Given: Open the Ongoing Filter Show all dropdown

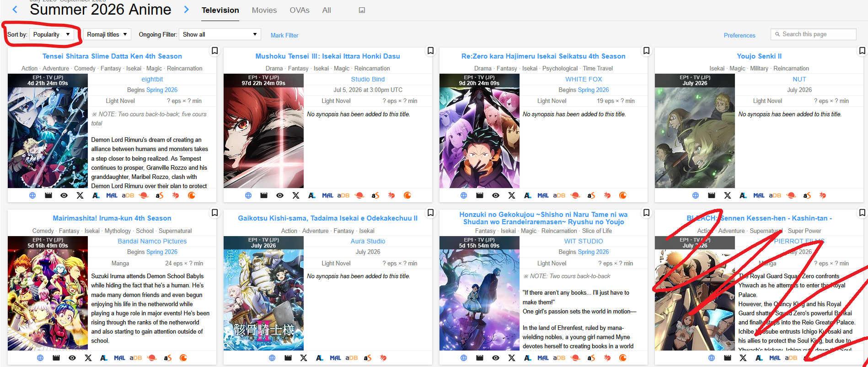Looking at the screenshot, I should pyautogui.click(x=220, y=34).
